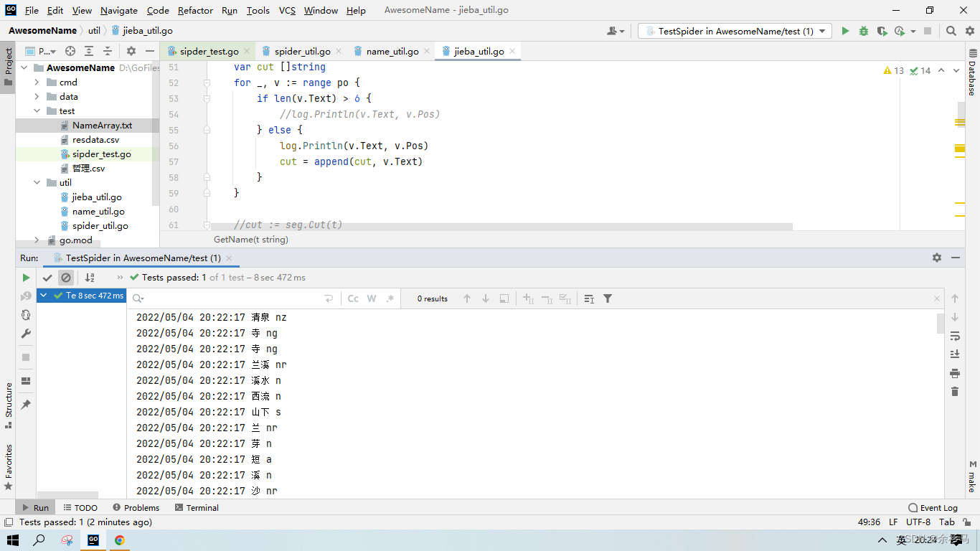Open Windows taskbar search
The width and height of the screenshot is (980, 551).
tap(39, 540)
